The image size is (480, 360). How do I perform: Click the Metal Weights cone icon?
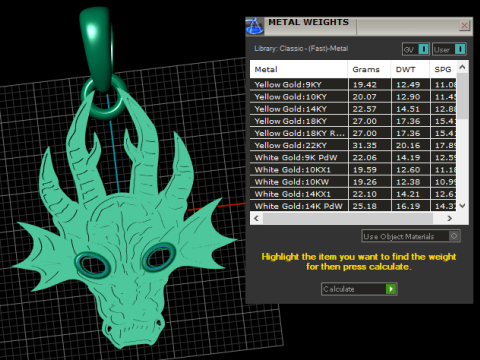pyautogui.click(x=254, y=26)
